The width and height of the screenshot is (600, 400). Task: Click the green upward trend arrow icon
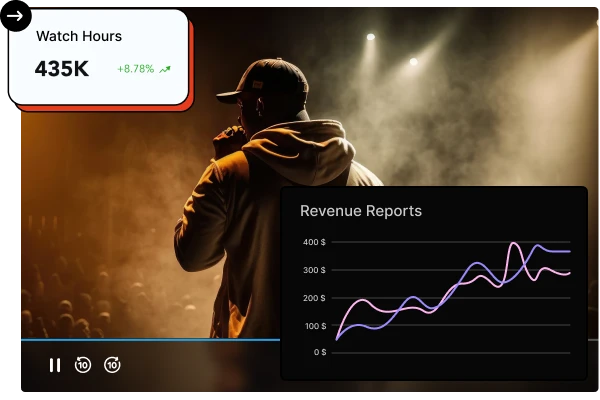pos(165,69)
